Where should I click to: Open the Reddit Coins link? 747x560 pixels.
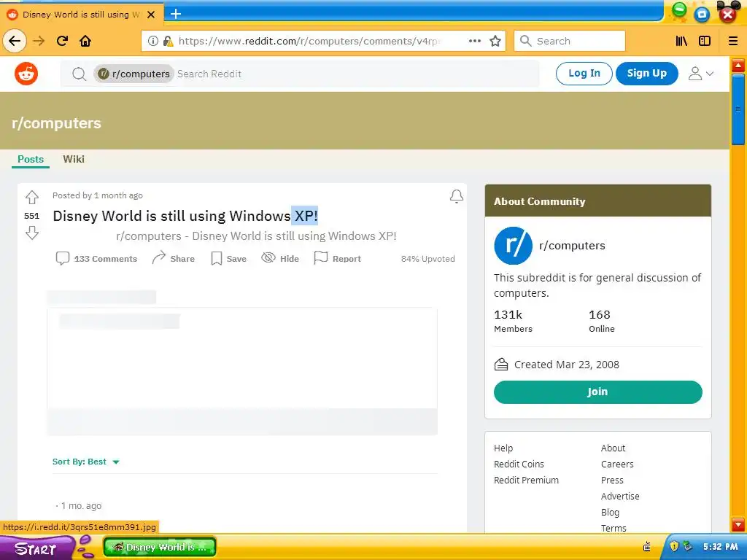point(519,464)
